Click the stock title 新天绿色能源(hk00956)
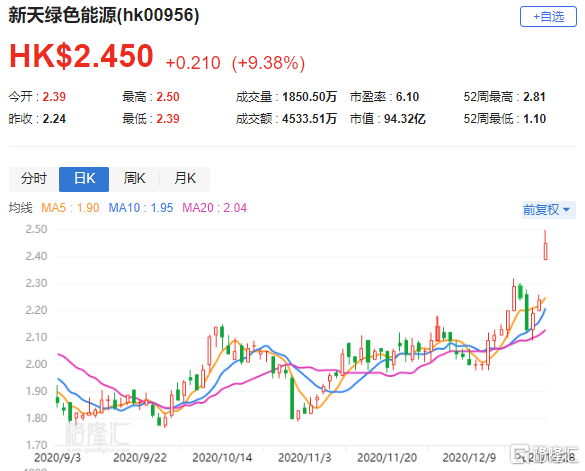 [x=104, y=15]
